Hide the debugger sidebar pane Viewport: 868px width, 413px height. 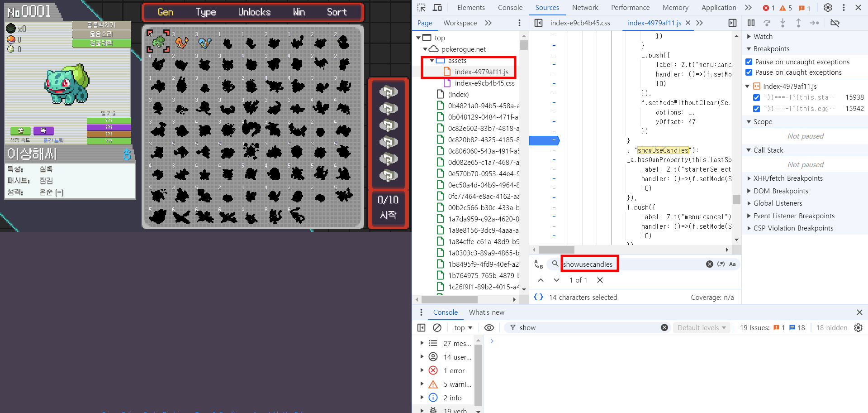[732, 23]
